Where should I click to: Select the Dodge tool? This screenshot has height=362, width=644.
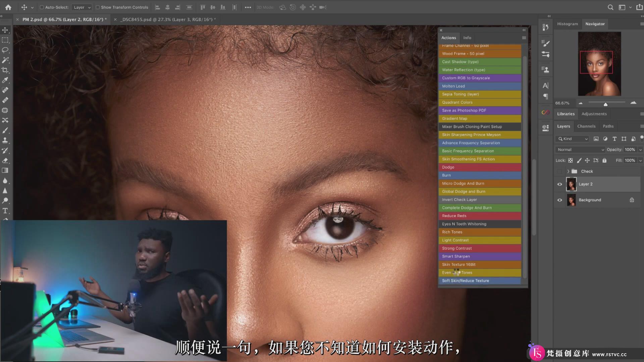[5, 201]
